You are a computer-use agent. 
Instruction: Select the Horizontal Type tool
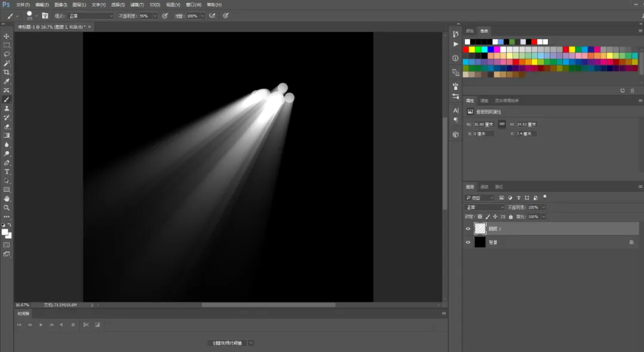[x=7, y=172]
